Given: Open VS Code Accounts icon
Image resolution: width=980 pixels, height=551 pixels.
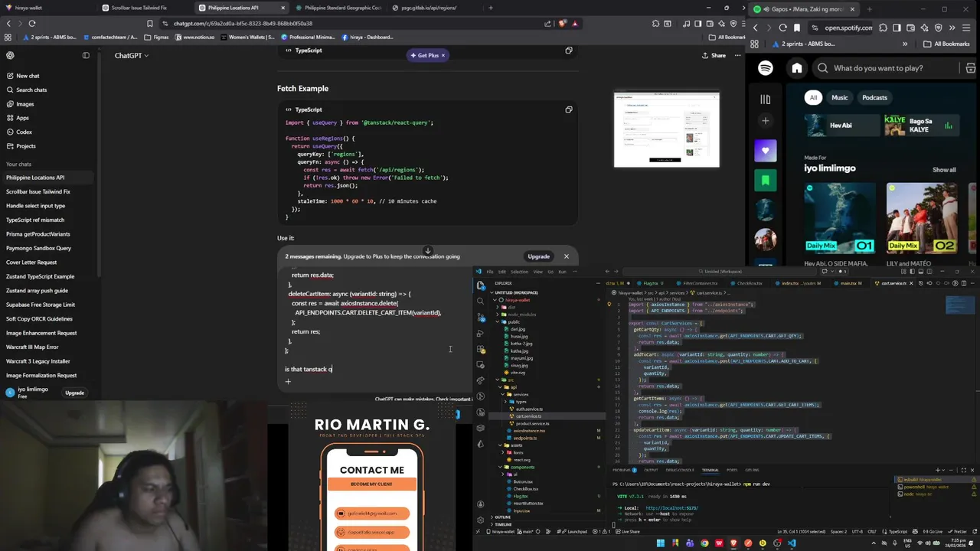Looking at the screenshot, I should (480, 504).
